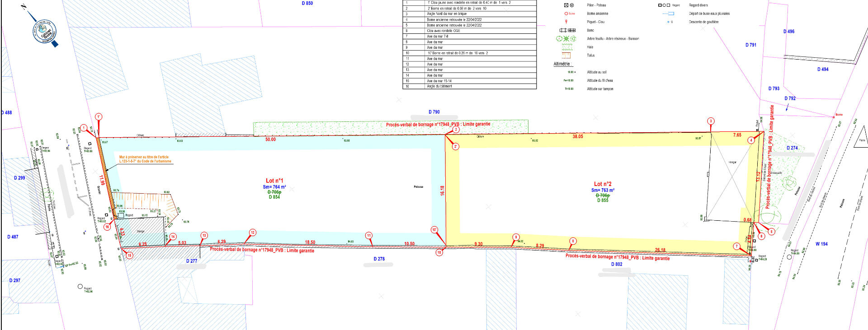Screen dimensions: 868x330
Task: Click parcel label D 790
Action: (434, 112)
